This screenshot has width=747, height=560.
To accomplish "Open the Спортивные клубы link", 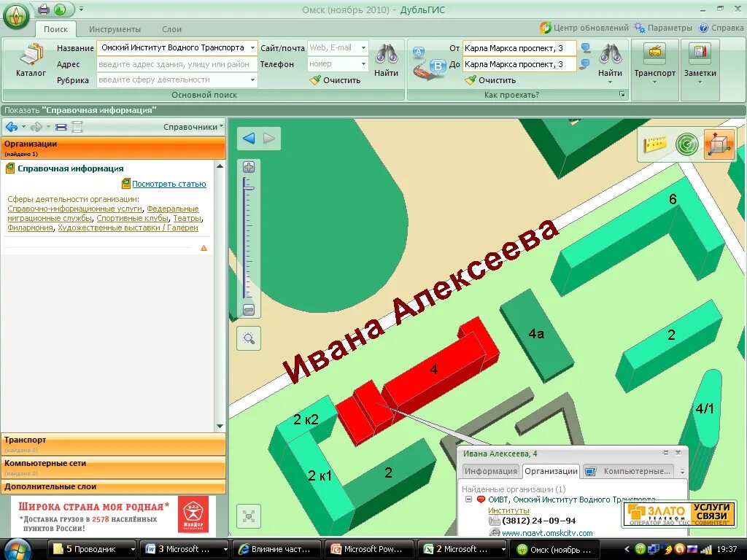I will [133, 218].
